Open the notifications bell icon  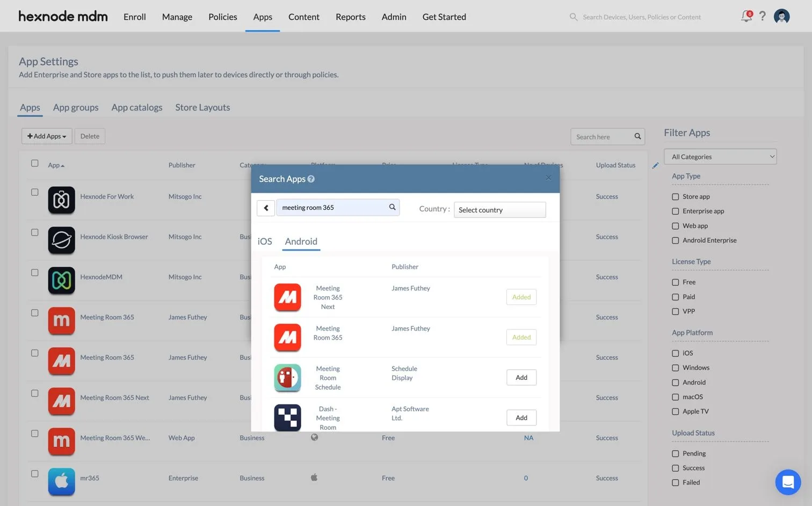click(746, 16)
